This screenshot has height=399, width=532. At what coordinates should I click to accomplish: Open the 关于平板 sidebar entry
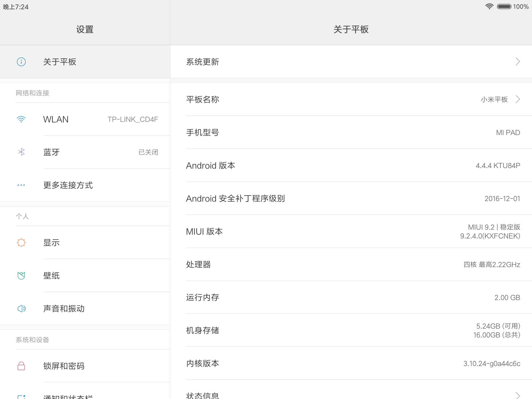(85, 62)
